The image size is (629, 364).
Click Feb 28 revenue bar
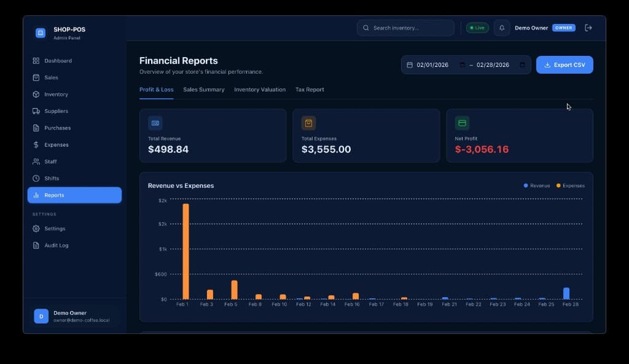566,293
